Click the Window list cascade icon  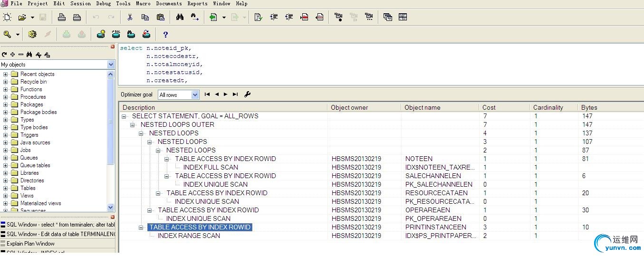pos(388,18)
